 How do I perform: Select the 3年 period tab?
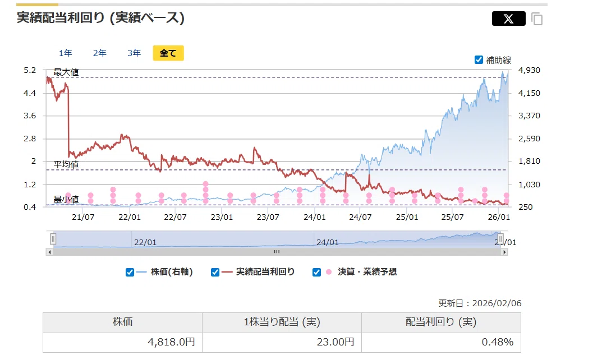click(134, 53)
